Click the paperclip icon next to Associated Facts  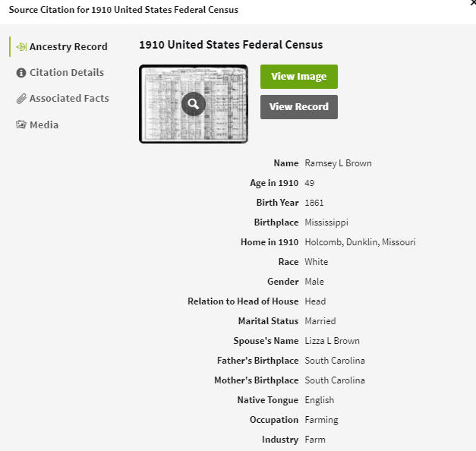tap(21, 99)
